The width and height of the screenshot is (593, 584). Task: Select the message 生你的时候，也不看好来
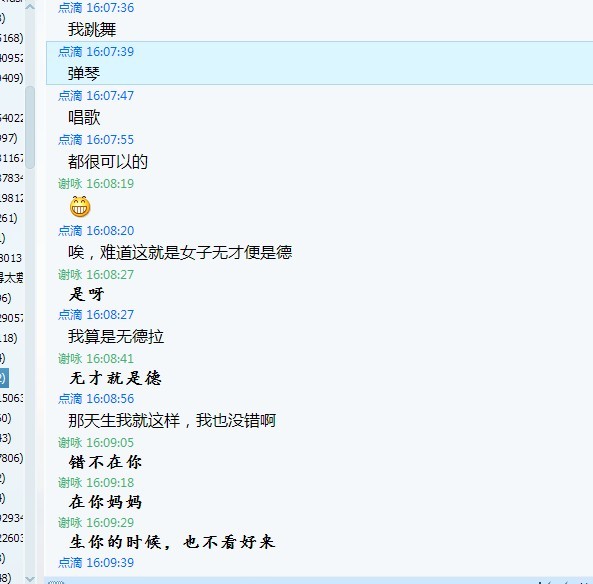(x=172, y=542)
